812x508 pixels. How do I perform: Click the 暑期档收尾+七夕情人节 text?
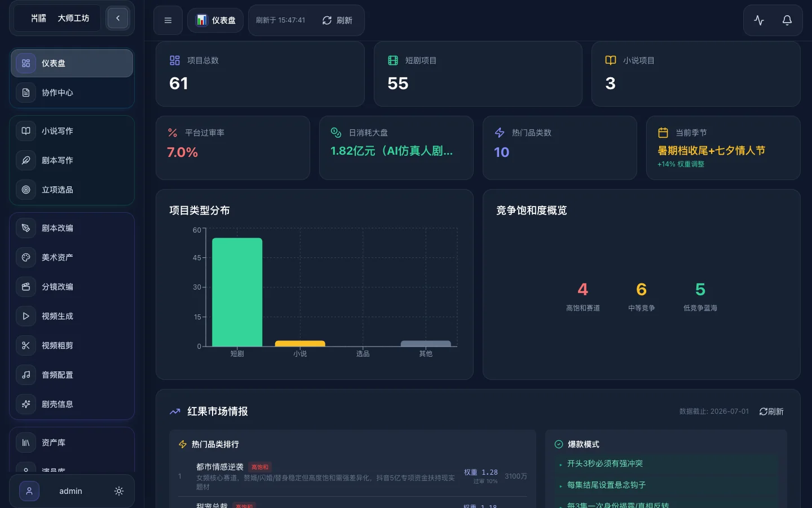tap(711, 151)
